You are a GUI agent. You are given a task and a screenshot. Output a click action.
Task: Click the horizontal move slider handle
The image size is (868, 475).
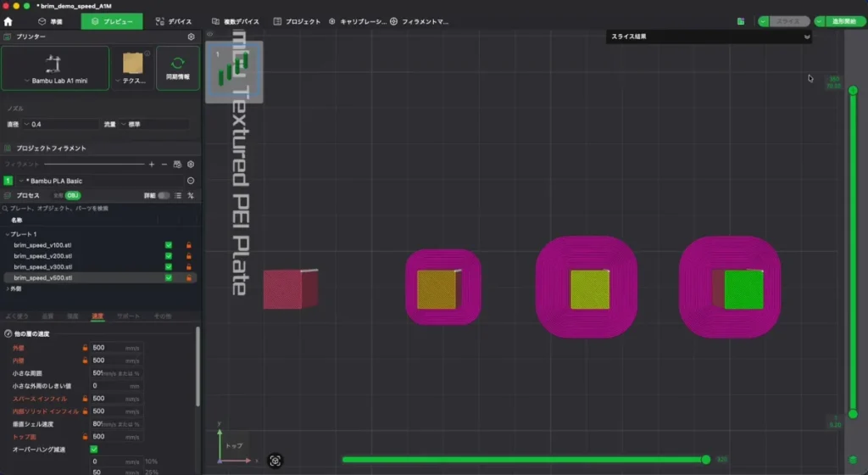tap(706, 460)
